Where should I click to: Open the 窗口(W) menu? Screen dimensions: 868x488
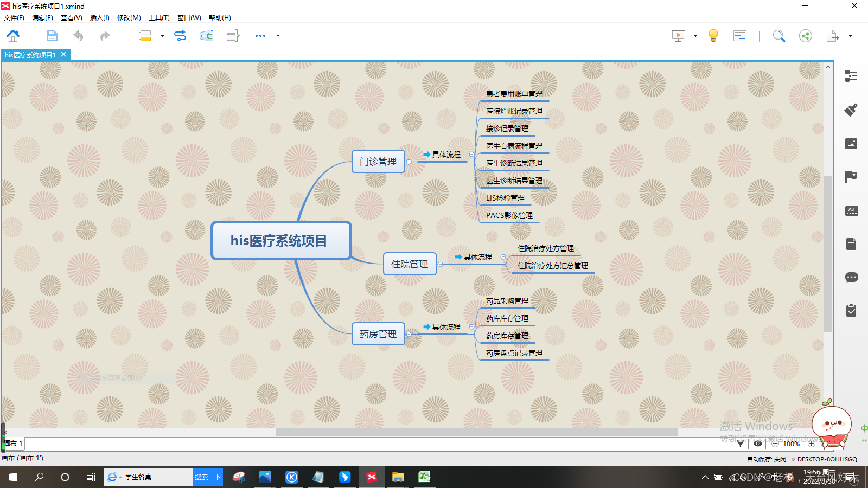pos(189,17)
